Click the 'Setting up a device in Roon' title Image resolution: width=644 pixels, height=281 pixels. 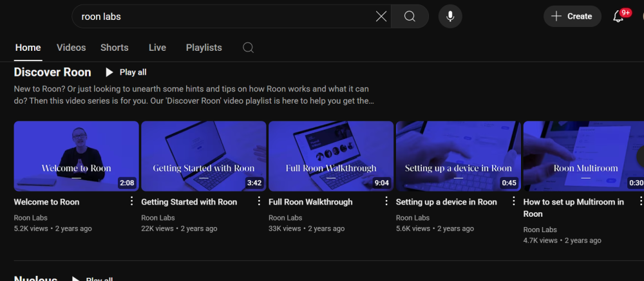(x=446, y=202)
